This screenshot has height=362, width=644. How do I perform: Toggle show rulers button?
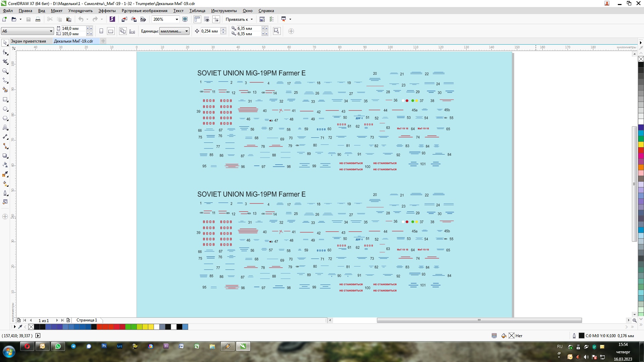click(197, 19)
